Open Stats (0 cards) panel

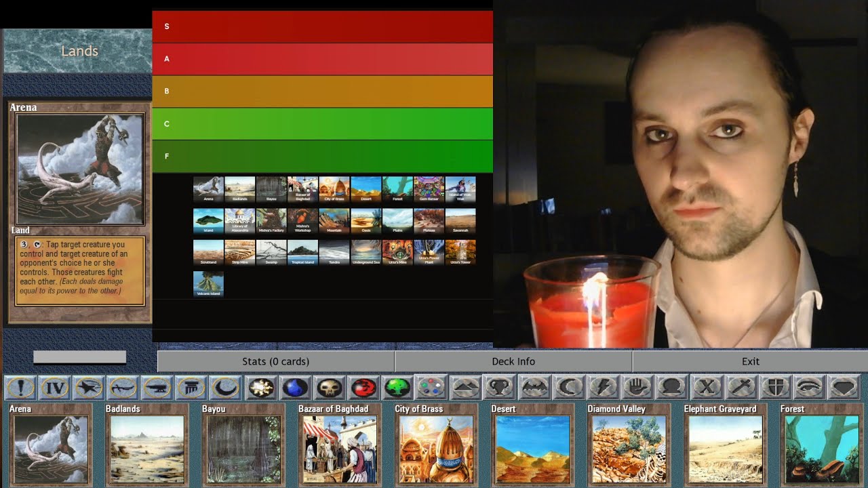tap(275, 361)
